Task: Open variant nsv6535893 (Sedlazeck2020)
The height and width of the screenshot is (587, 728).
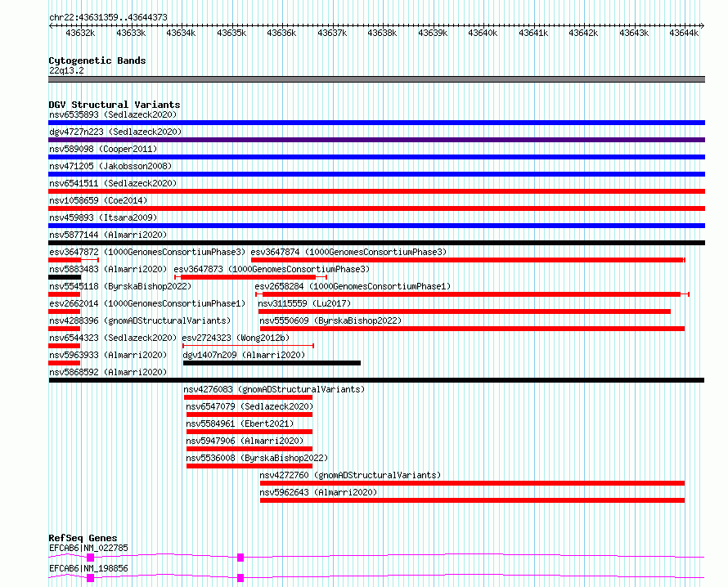Action: (x=113, y=114)
